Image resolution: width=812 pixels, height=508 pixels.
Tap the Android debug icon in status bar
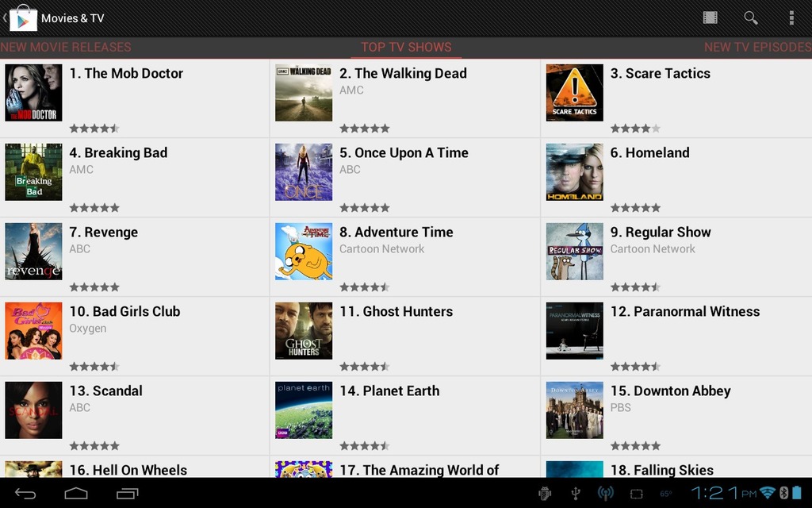click(544, 494)
